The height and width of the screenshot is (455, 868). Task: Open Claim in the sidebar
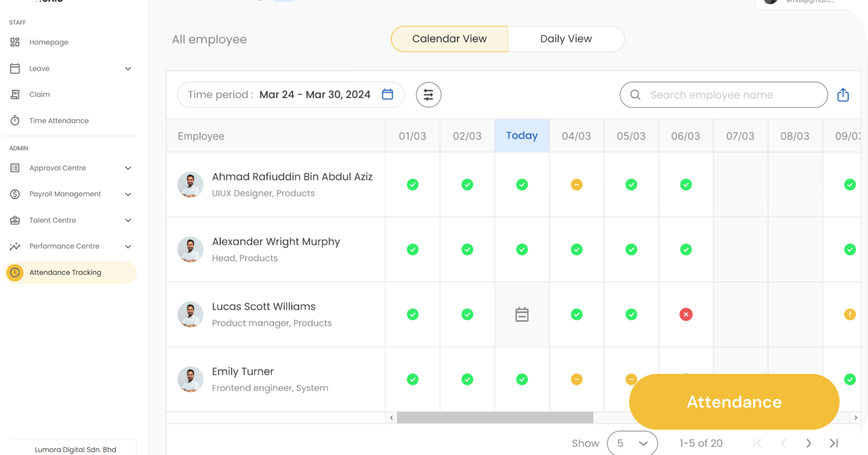(40, 94)
